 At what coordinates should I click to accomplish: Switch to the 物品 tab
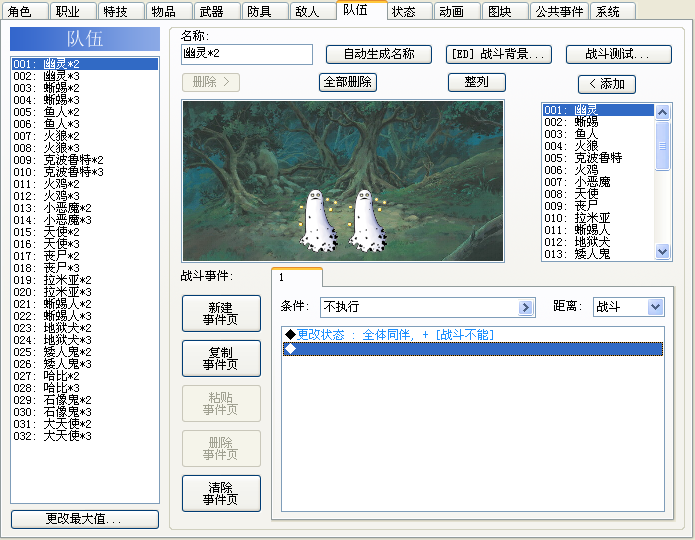coord(169,11)
